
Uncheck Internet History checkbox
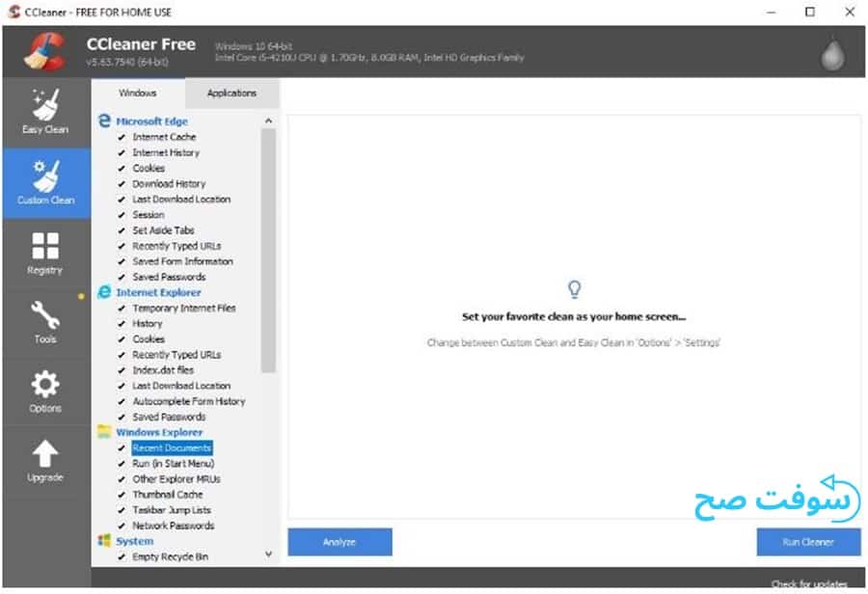coord(122,152)
